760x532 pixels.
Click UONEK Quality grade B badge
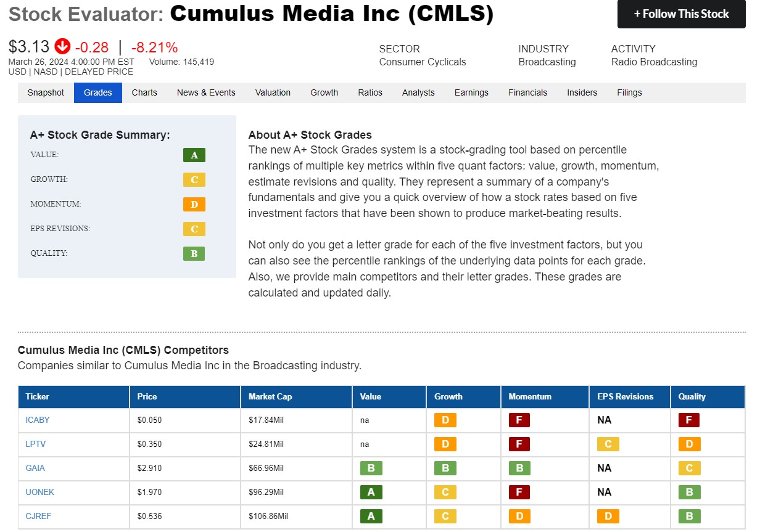689,493
